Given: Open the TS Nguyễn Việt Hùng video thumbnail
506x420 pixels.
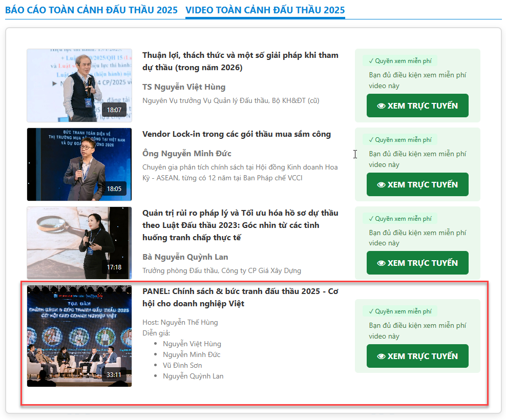Looking at the screenshot, I should coord(79,85).
